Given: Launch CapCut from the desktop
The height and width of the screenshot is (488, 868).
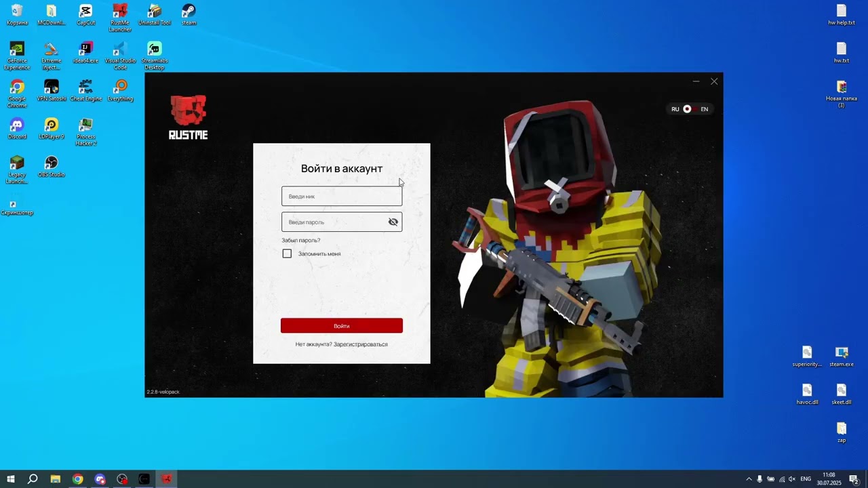Looking at the screenshot, I should [85, 15].
